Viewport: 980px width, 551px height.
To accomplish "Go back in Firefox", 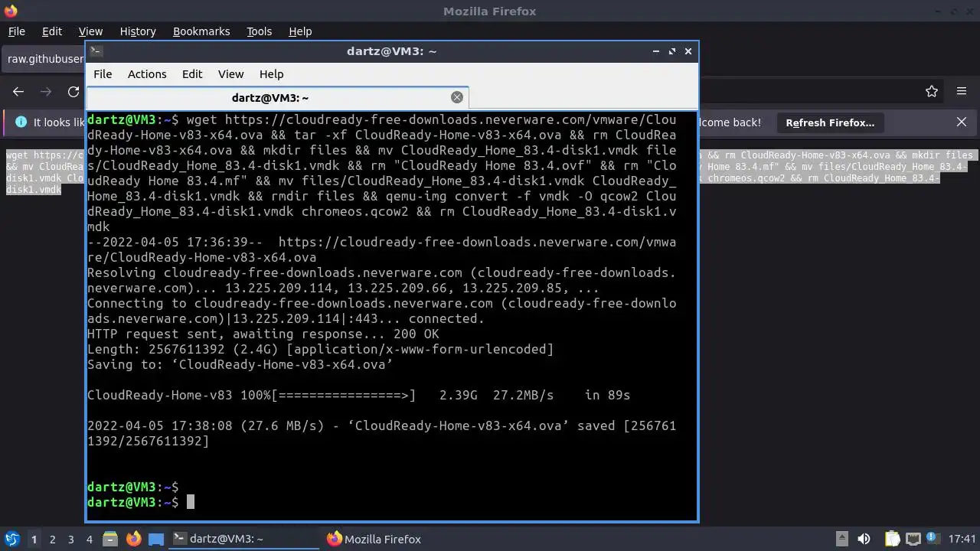I will 18,92.
